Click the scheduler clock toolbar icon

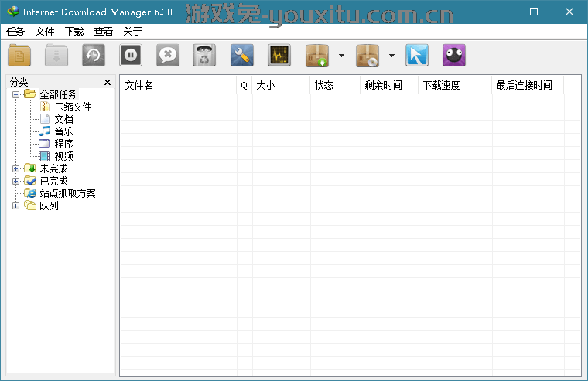(x=94, y=56)
